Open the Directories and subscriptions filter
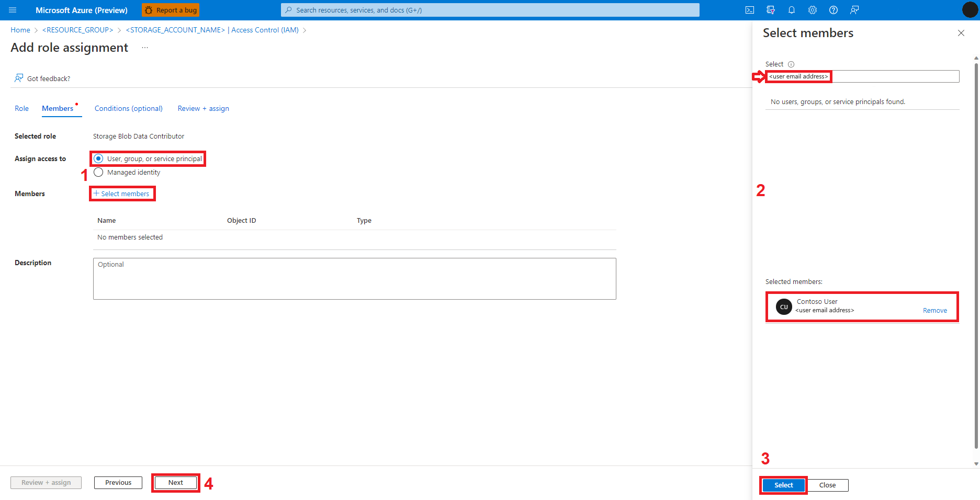 click(x=771, y=10)
